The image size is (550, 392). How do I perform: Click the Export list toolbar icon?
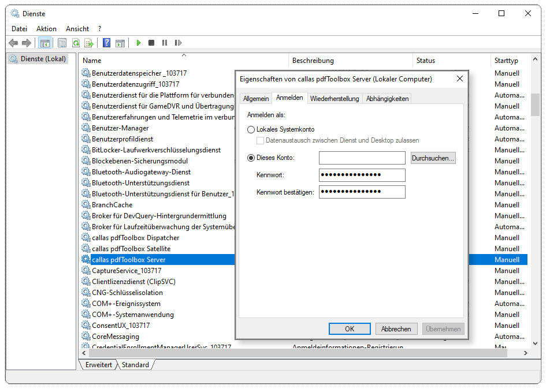(x=89, y=43)
